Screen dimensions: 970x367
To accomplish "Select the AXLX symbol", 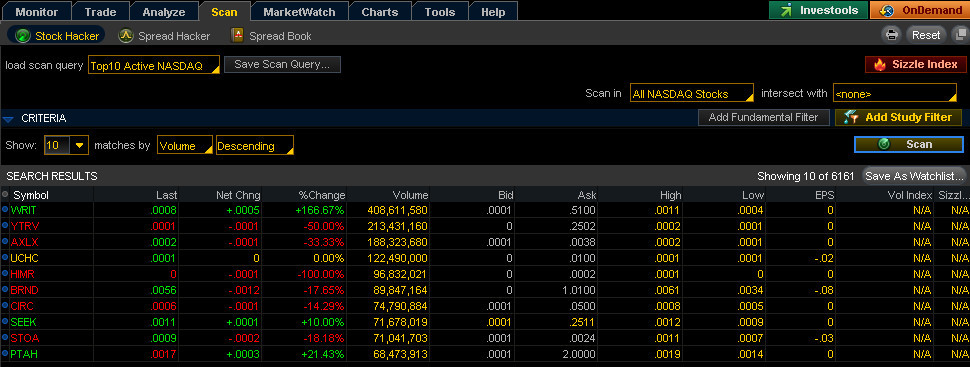I will click(24, 243).
